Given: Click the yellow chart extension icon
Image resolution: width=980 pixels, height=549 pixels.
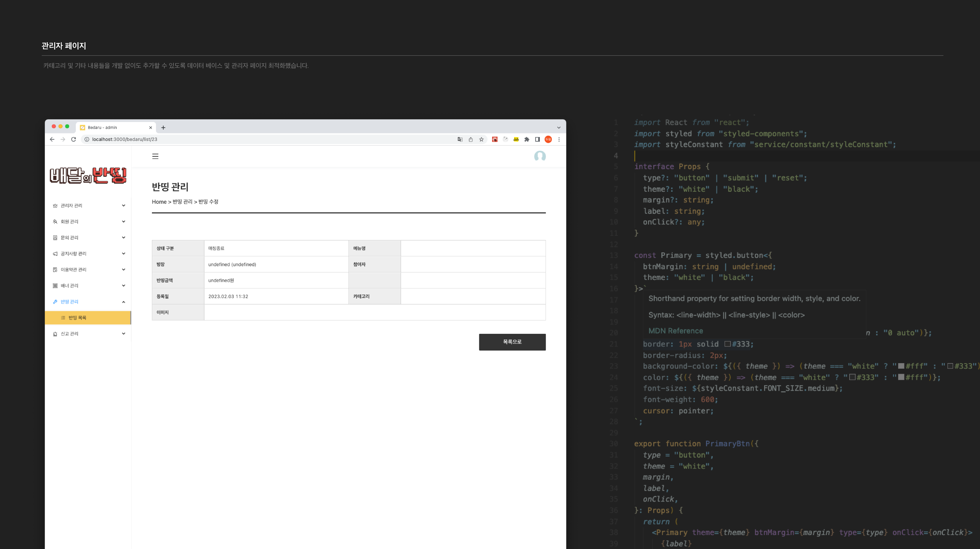Looking at the screenshot, I should (x=516, y=139).
